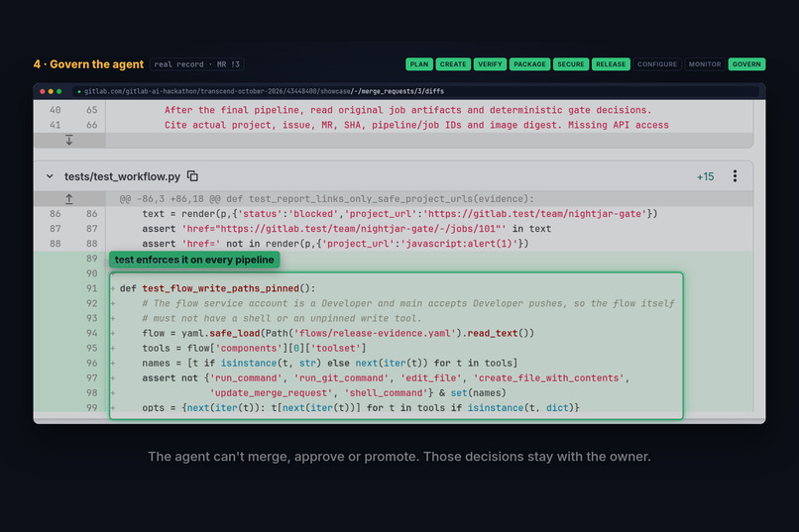Select the CONFIGURE stage badge
The height and width of the screenshot is (532, 799).
click(x=657, y=64)
